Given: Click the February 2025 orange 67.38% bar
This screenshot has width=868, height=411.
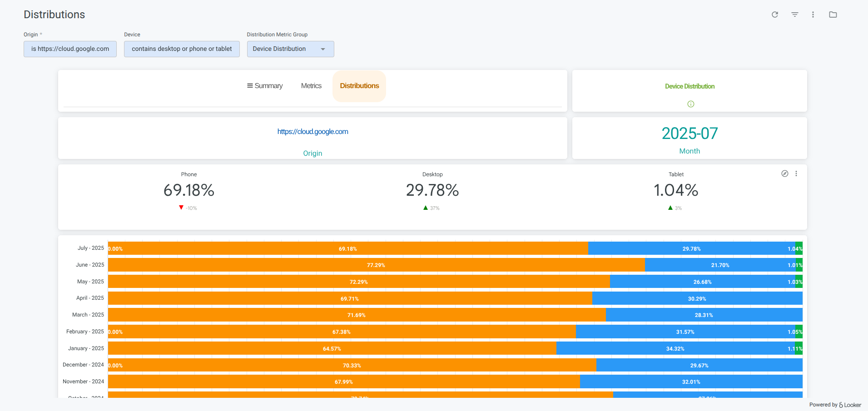Looking at the screenshot, I should click(342, 332).
